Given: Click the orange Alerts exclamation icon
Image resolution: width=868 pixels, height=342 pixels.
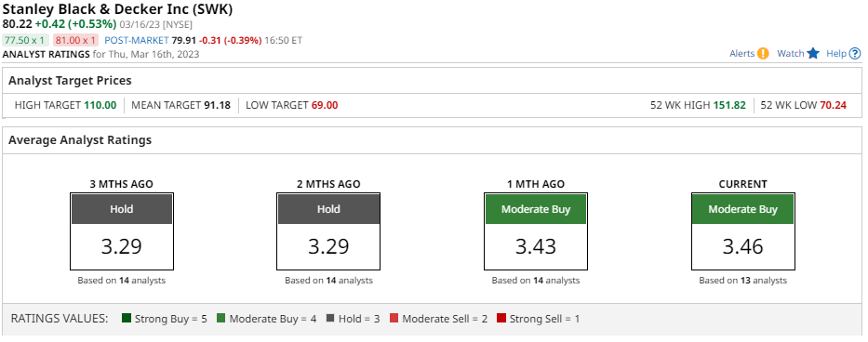Looking at the screenshot, I should point(763,54).
